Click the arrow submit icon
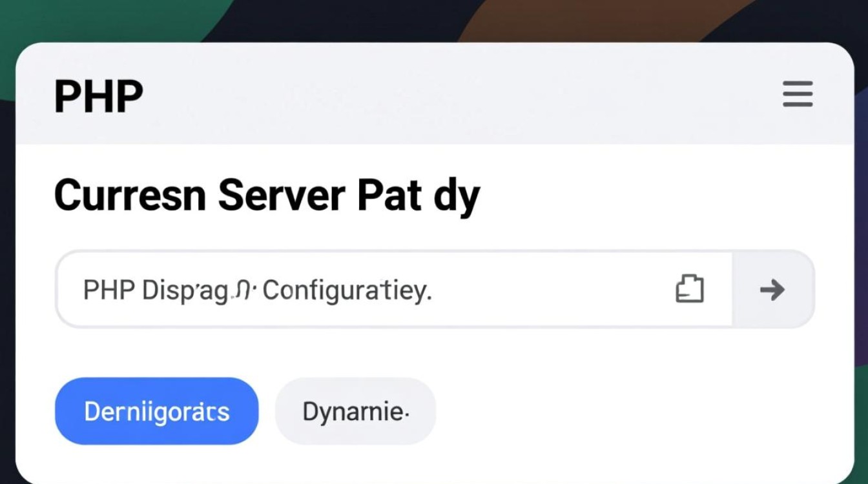This screenshot has width=868, height=484. [772, 290]
